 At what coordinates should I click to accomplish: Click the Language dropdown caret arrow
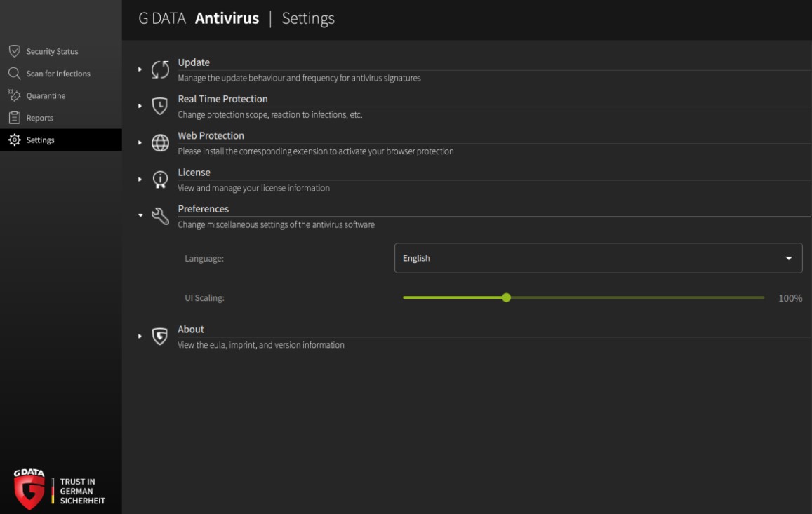tap(789, 258)
